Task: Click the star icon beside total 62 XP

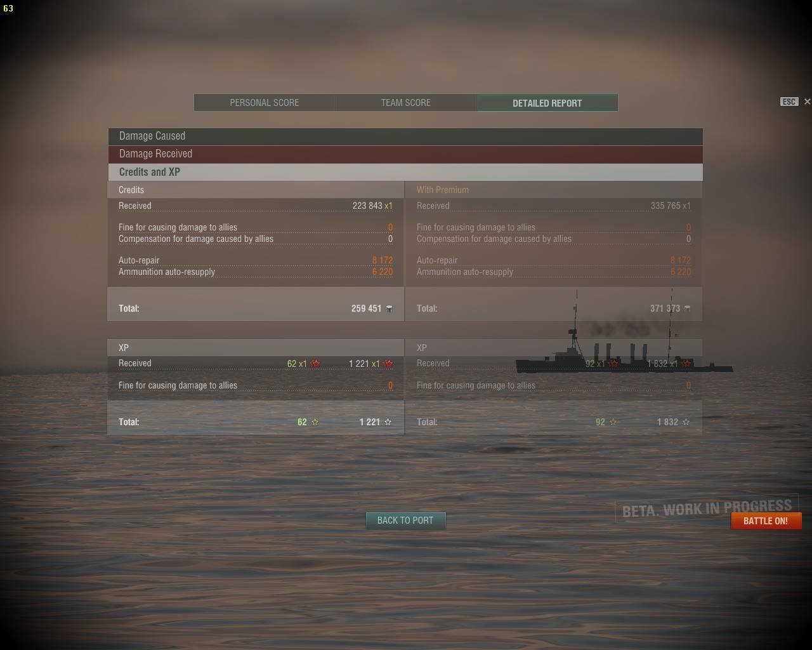Action: pos(315,422)
